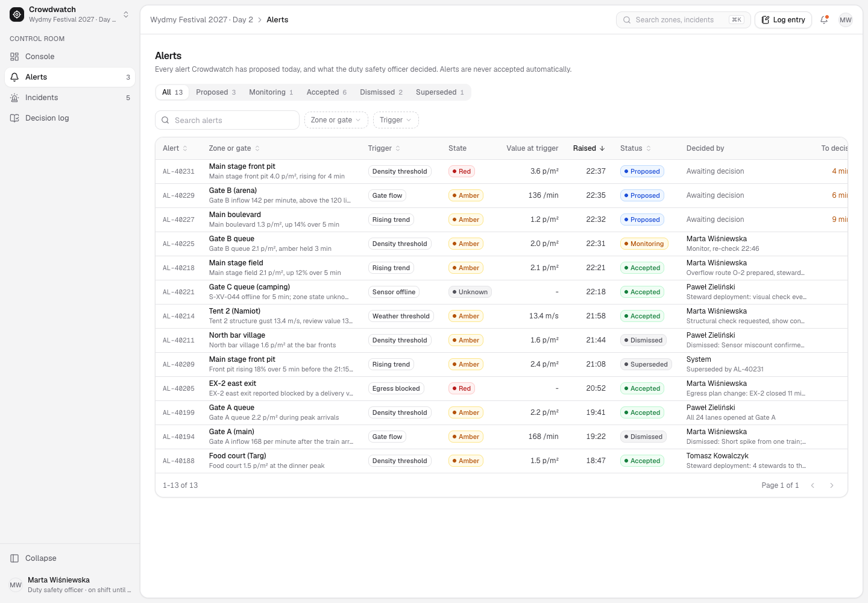Image resolution: width=868 pixels, height=603 pixels.
Task: Open the Zone or gate filter dropdown
Action: click(336, 120)
